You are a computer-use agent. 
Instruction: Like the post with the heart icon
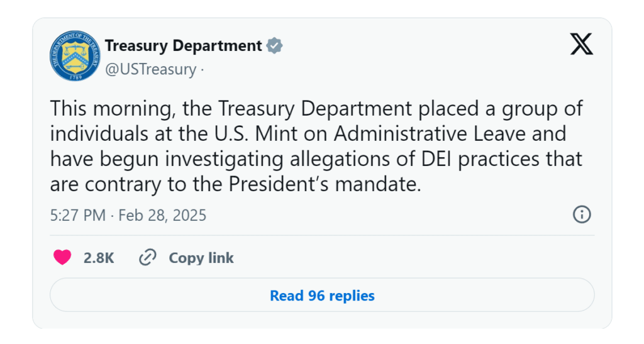tap(62, 258)
